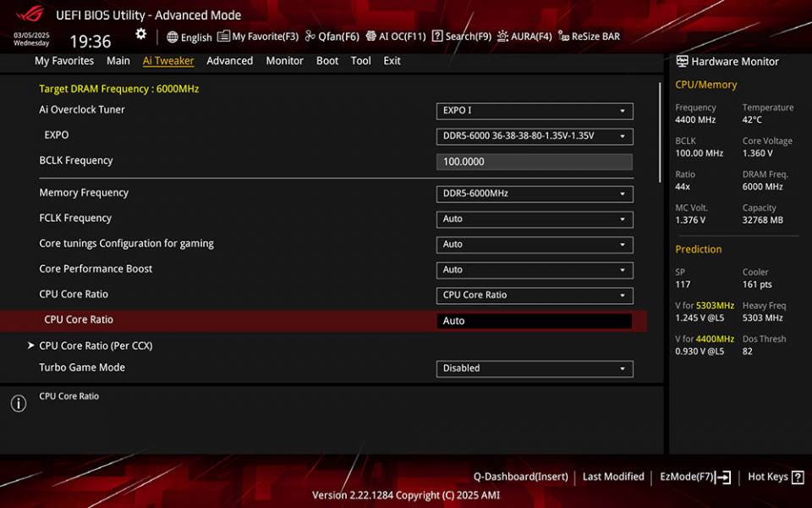The height and width of the screenshot is (508, 812).
Task: Click the 19:36 clock
Action: 91,41
